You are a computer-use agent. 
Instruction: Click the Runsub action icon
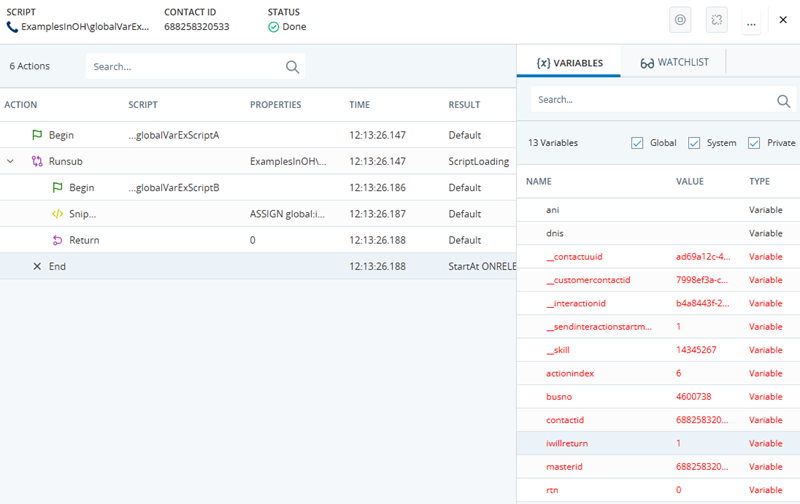tap(37, 161)
